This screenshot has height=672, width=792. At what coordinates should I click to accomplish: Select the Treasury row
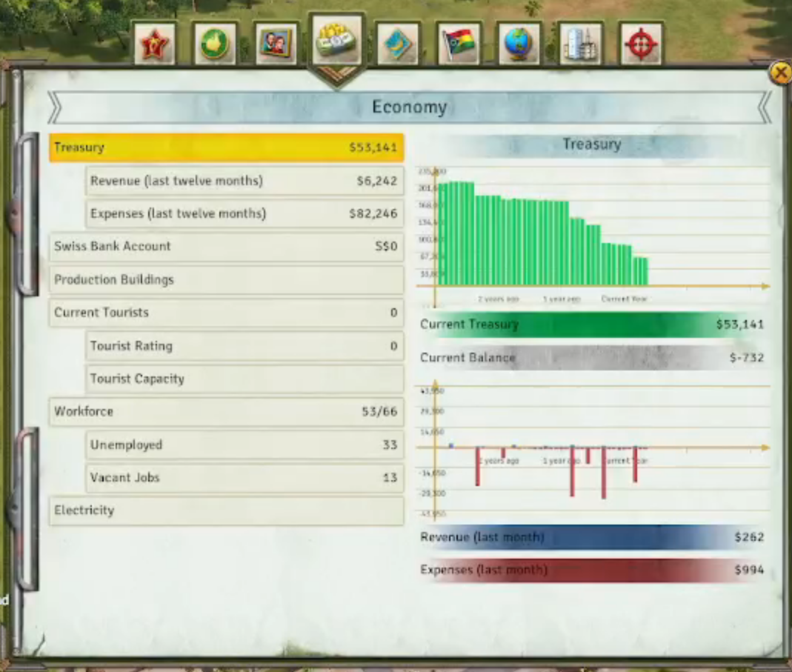coord(227,147)
